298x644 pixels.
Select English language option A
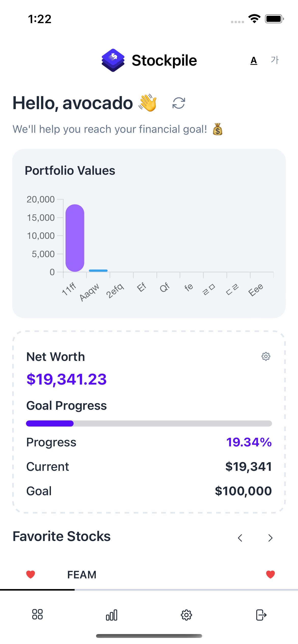254,61
